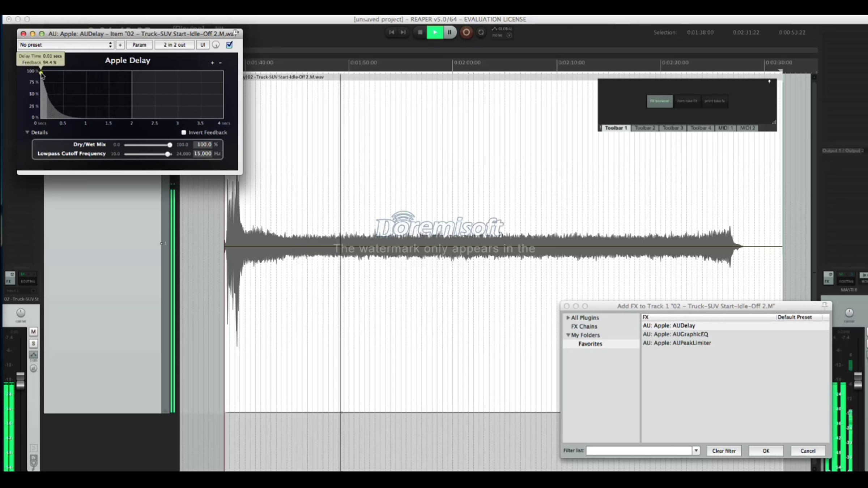The height and width of the screenshot is (488, 868).
Task: Mute track with the M button
Action: pyautogui.click(x=33, y=331)
